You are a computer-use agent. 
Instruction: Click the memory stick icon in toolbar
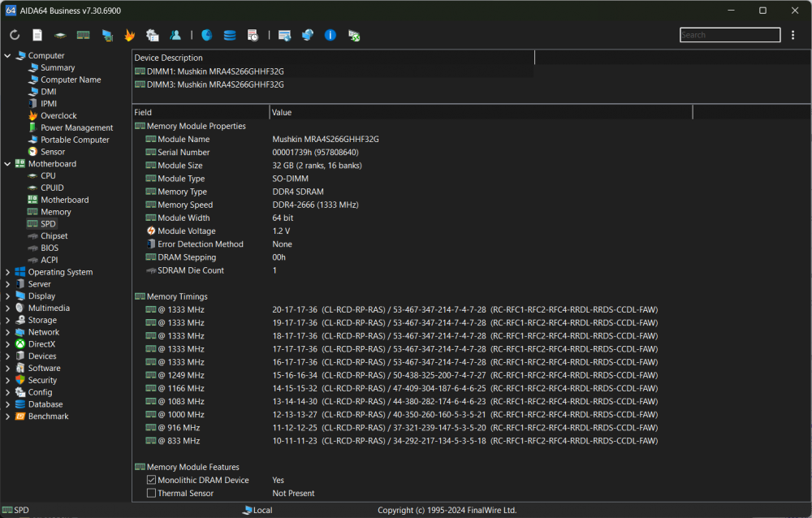click(83, 35)
